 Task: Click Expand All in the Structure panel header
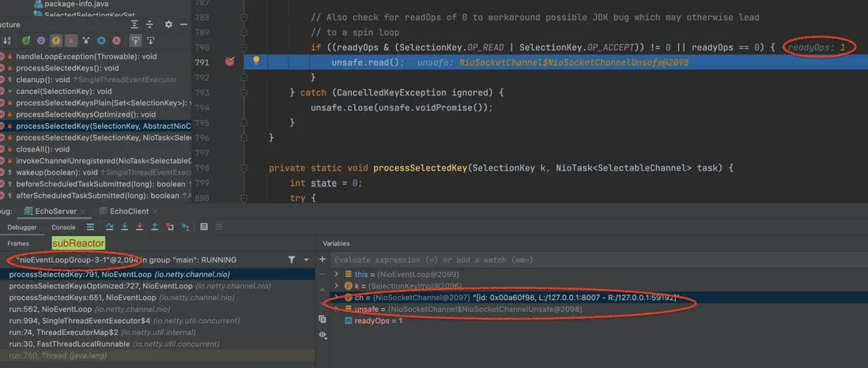tap(134, 24)
